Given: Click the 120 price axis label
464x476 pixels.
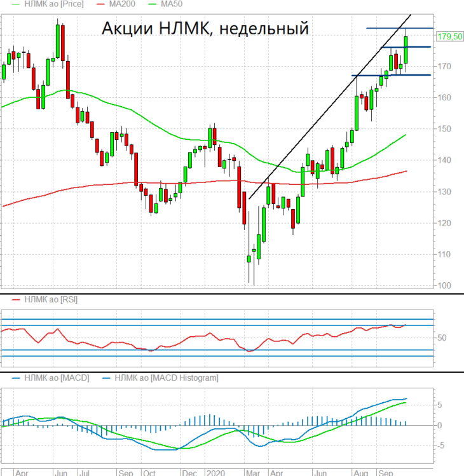Looking at the screenshot, I should 444,223.
